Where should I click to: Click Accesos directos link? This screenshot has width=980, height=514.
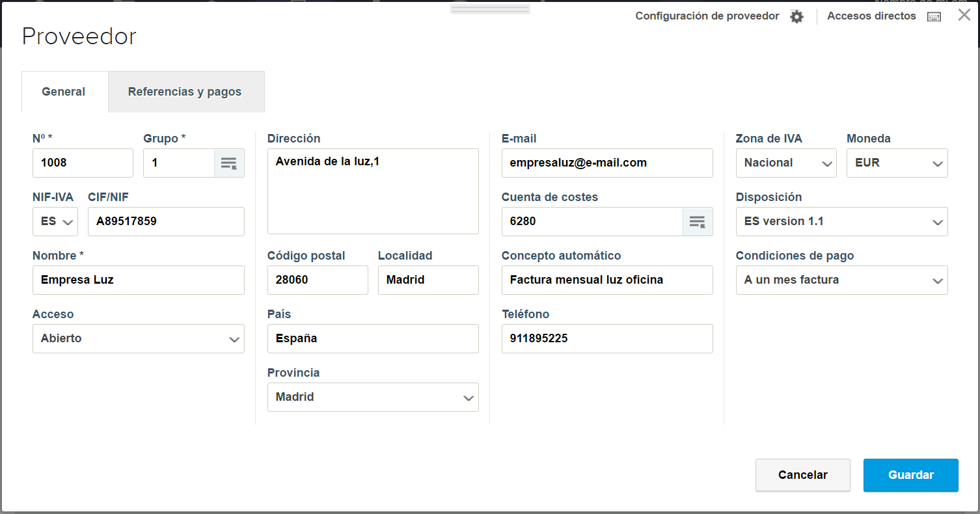[871, 16]
